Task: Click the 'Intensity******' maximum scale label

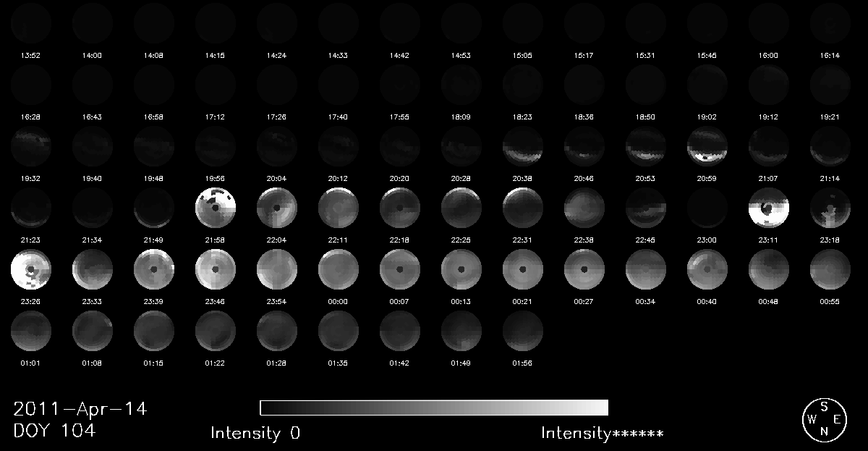Action: (x=603, y=434)
